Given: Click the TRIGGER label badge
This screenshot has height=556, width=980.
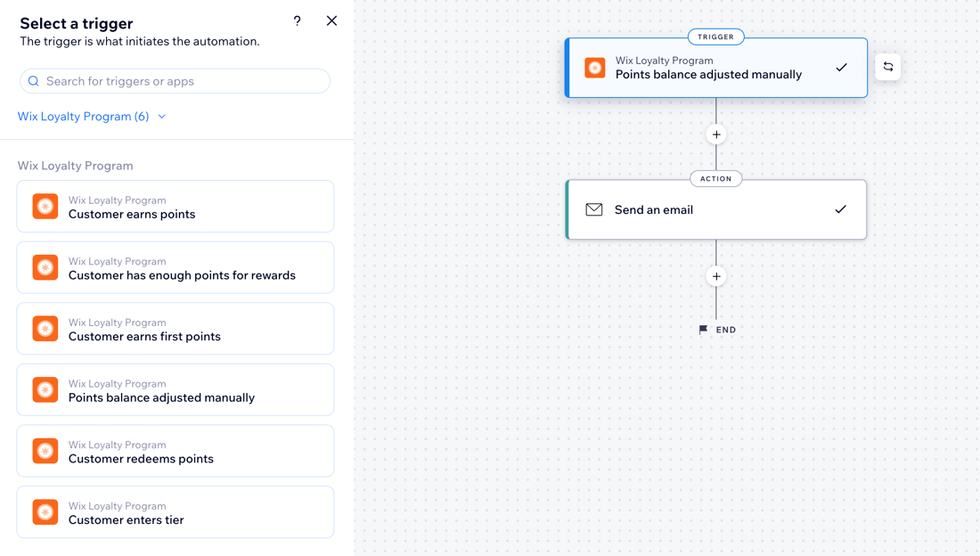Looking at the screenshot, I should [x=715, y=37].
